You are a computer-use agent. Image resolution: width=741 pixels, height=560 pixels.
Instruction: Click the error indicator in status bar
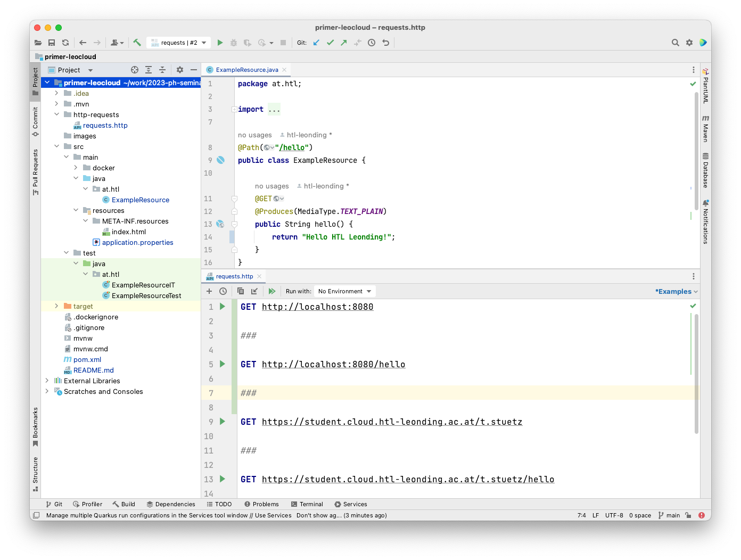[x=702, y=515]
